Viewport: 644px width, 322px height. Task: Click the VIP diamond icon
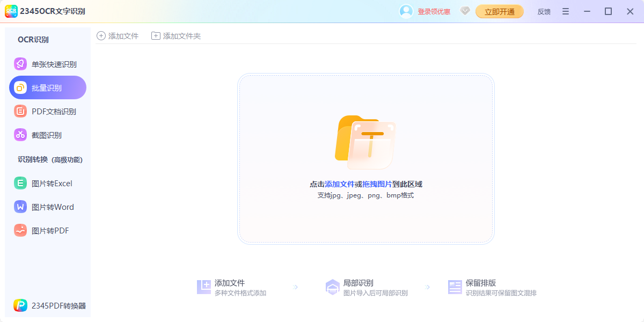click(465, 11)
